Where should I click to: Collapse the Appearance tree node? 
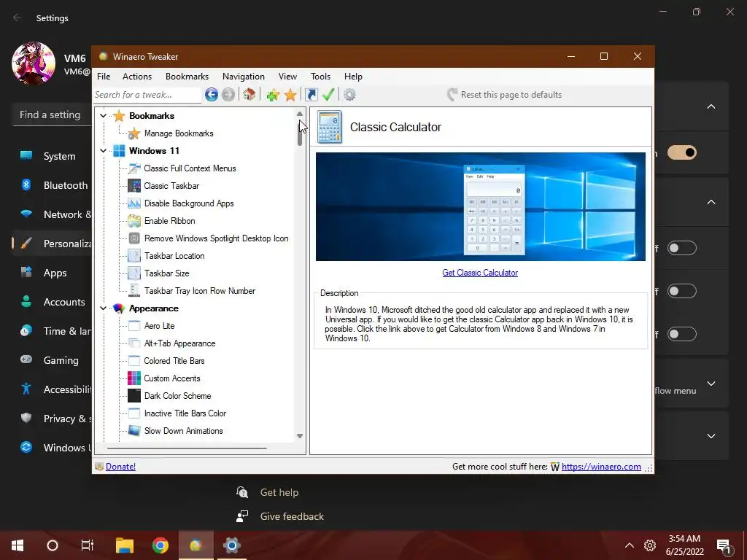[103, 308]
